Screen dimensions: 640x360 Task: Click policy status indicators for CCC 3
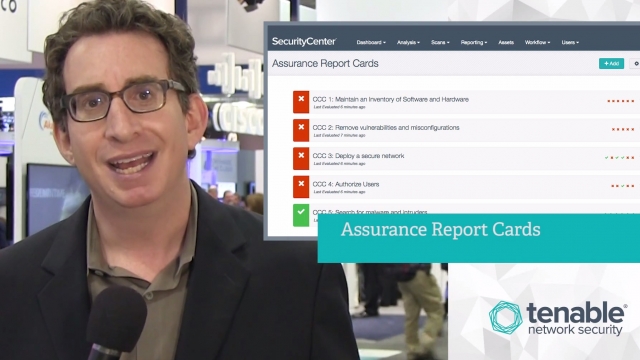point(620,158)
